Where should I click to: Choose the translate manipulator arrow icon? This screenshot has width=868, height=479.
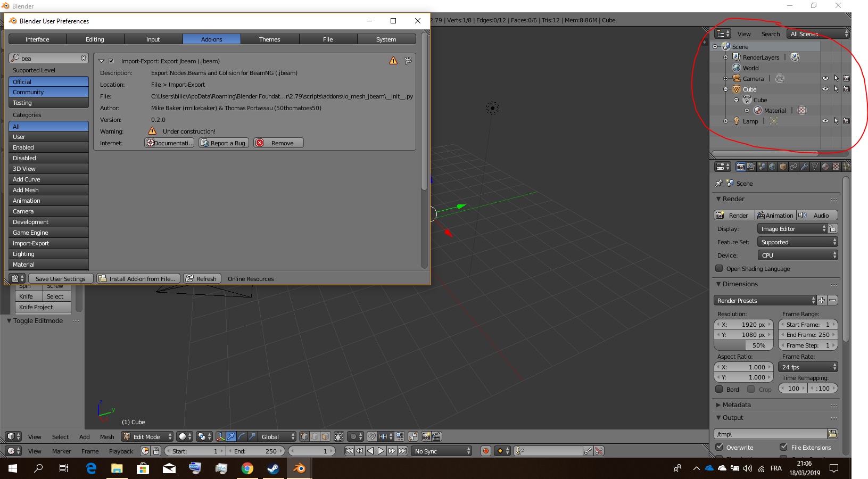[x=232, y=436]
